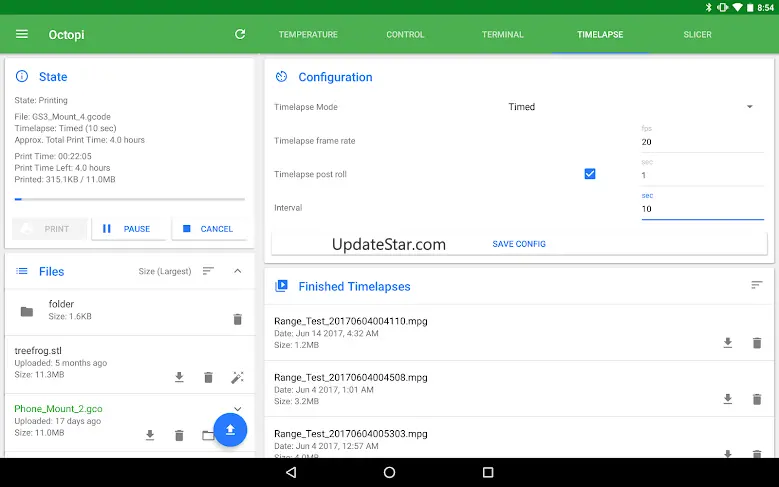Click the refresh icon in the header

[240, 34]
